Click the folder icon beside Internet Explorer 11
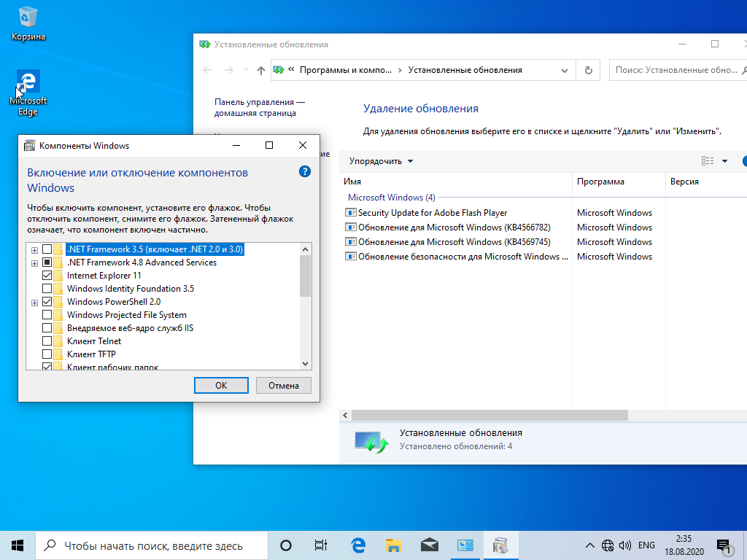Viewport: 747px width, 560px height. pos(58,275)
